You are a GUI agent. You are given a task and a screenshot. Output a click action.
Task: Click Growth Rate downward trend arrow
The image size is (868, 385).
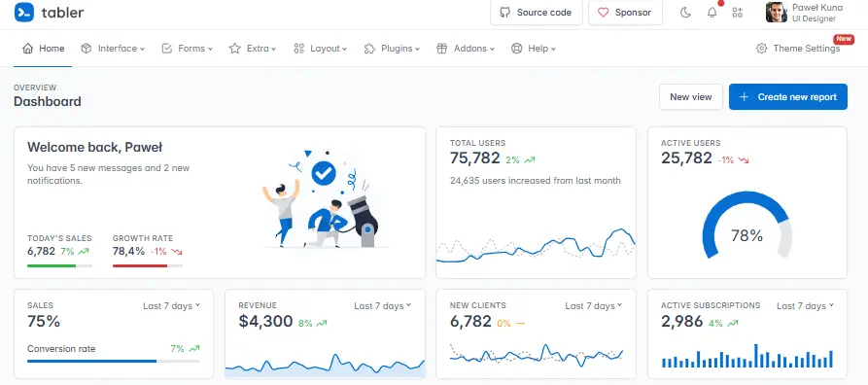pyautogui.click(x=177, y=252)
